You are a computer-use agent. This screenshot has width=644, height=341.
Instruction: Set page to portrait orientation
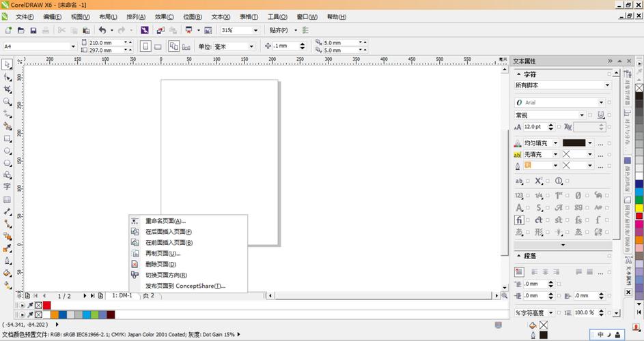point(145,46)
